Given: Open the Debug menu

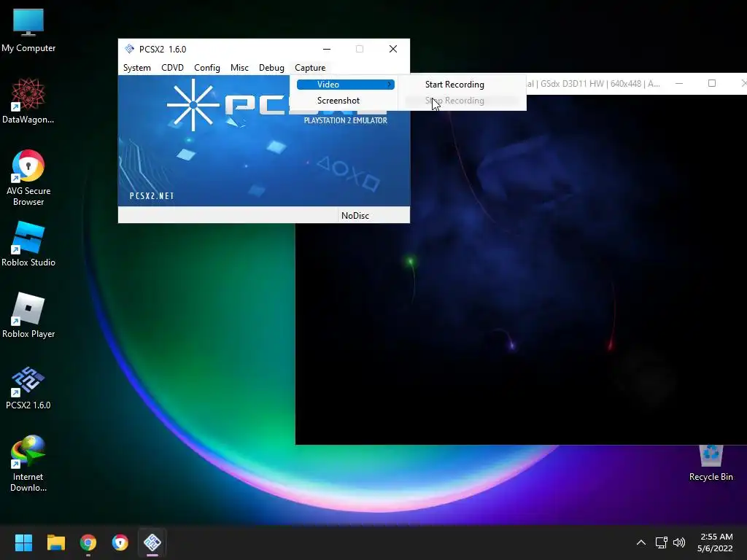Looking at the screenshot, I should [271, 68].
